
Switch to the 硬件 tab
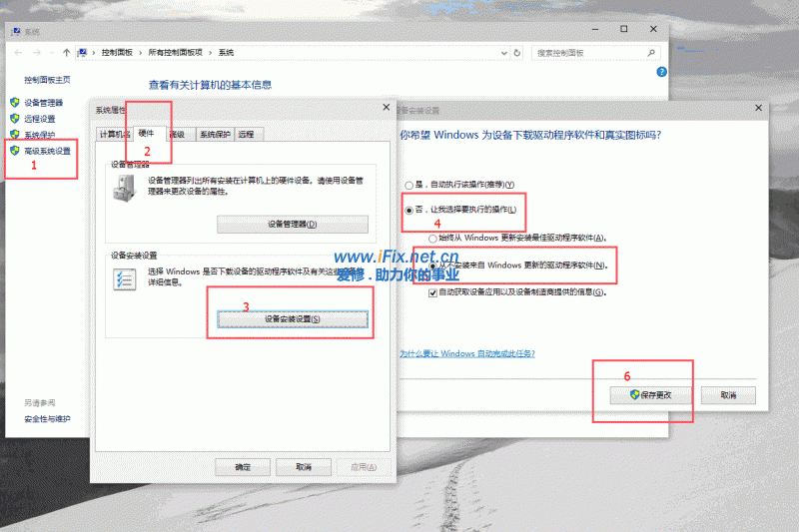[147, 134]
